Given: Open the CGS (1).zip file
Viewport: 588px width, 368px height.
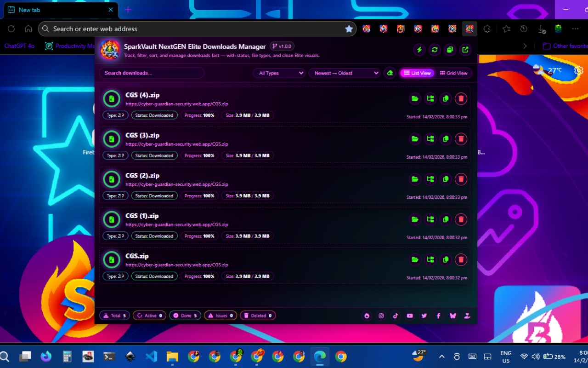Looking at the screenshot, I should click(x=415, y=219).
